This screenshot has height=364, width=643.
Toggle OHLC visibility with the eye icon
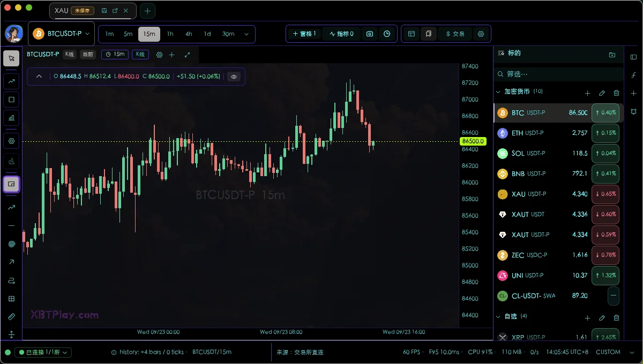point(234,77)
